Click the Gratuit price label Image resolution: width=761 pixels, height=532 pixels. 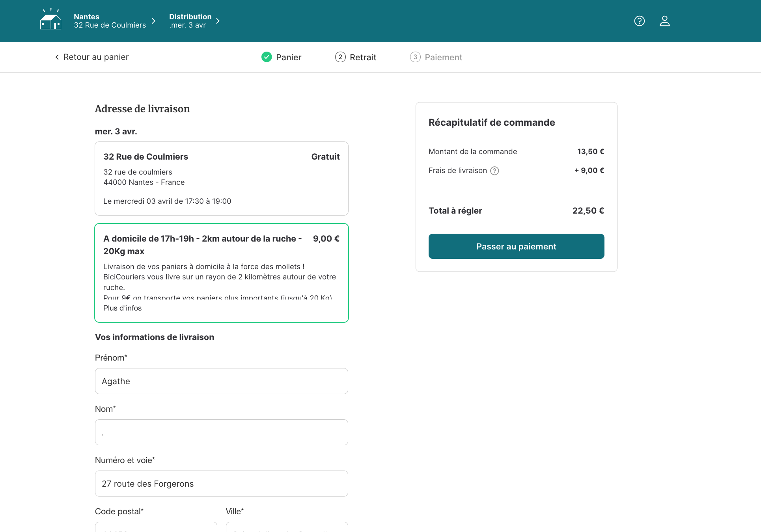click(325, 157)
